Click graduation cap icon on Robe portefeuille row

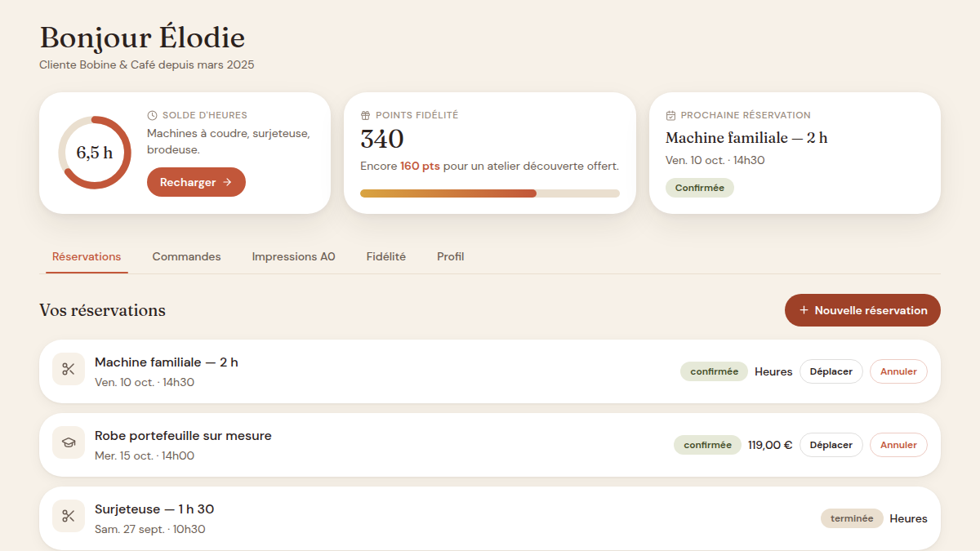coord(69,443)
